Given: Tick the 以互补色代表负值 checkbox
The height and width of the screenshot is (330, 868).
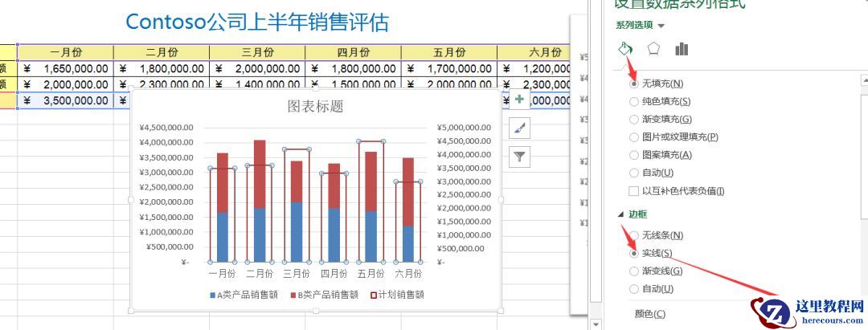Looking at the screenshot, I should click(x=634, y=191).
